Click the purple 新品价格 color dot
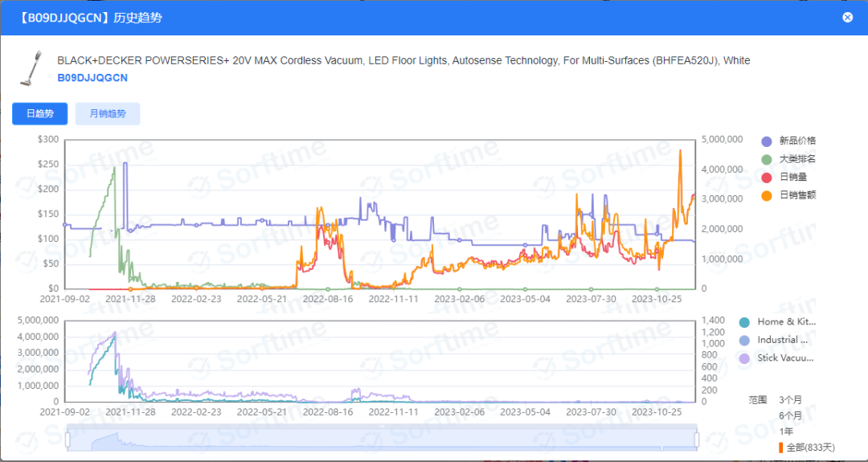The height and width of the screenshot is (462, 868). pos(767,141)
